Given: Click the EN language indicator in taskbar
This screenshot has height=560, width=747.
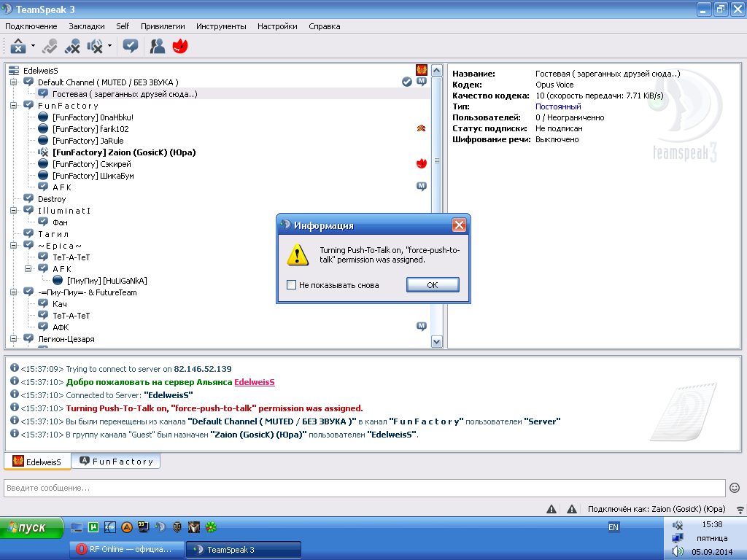Looking at the screenshot, I should 613,527.
